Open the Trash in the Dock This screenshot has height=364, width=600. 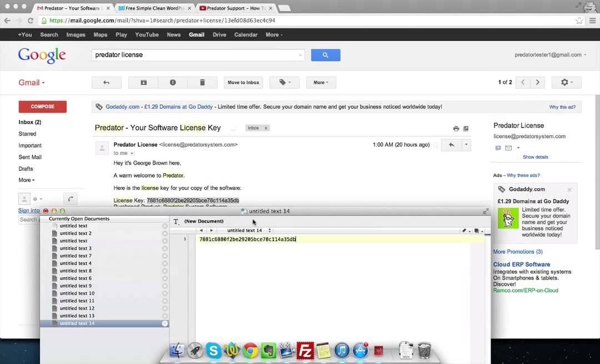click(x=424, y=350)
